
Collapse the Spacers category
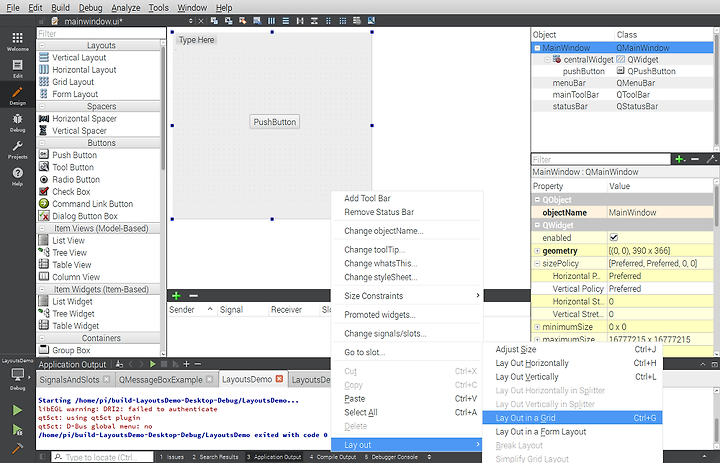click(42, 106)
